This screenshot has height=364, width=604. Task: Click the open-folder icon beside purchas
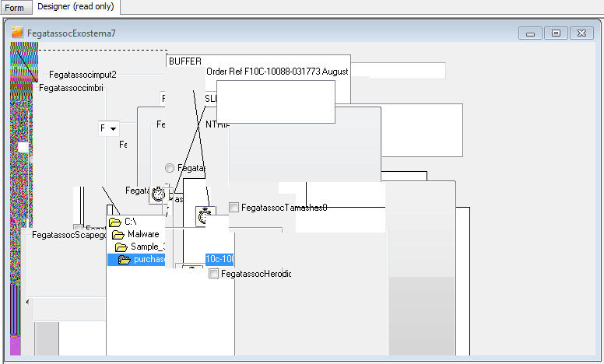tap(125, 260)
